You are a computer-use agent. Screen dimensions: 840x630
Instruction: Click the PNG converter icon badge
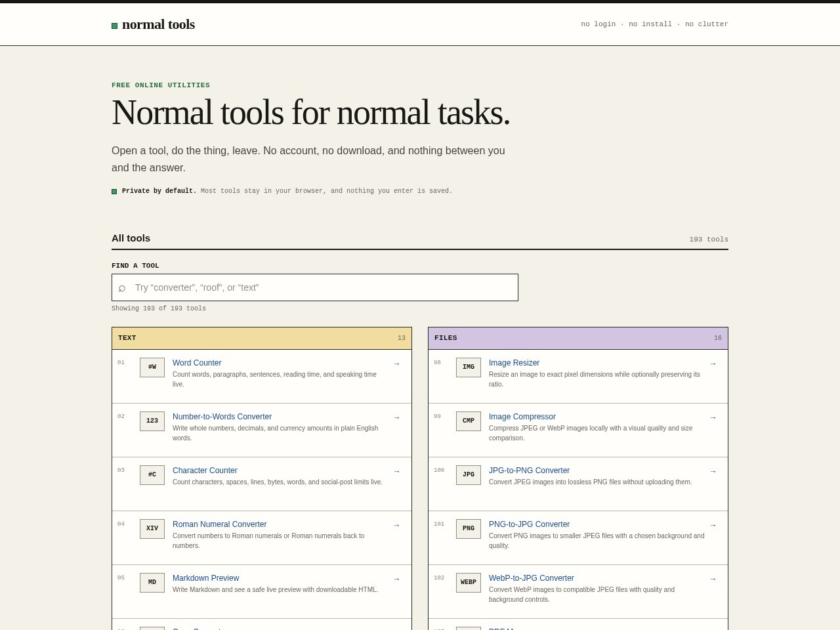pos(469,529)
